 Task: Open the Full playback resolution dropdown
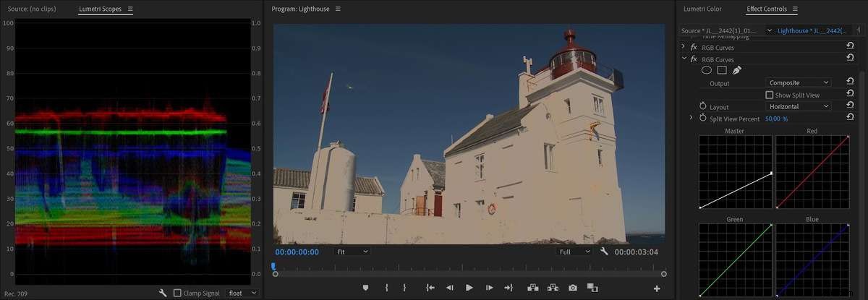[575, 252]
